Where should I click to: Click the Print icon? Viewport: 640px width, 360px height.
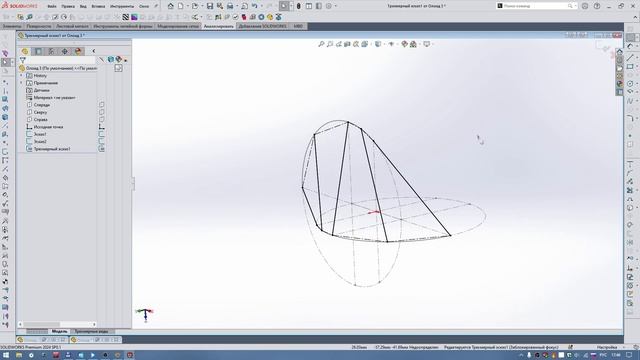point(230,6)
